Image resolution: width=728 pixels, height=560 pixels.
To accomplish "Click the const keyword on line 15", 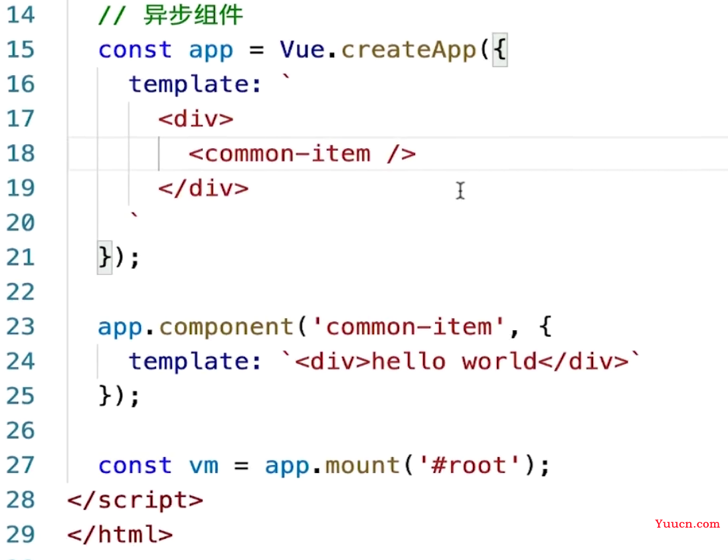I will pyautogui.click(x=135, y=50).
